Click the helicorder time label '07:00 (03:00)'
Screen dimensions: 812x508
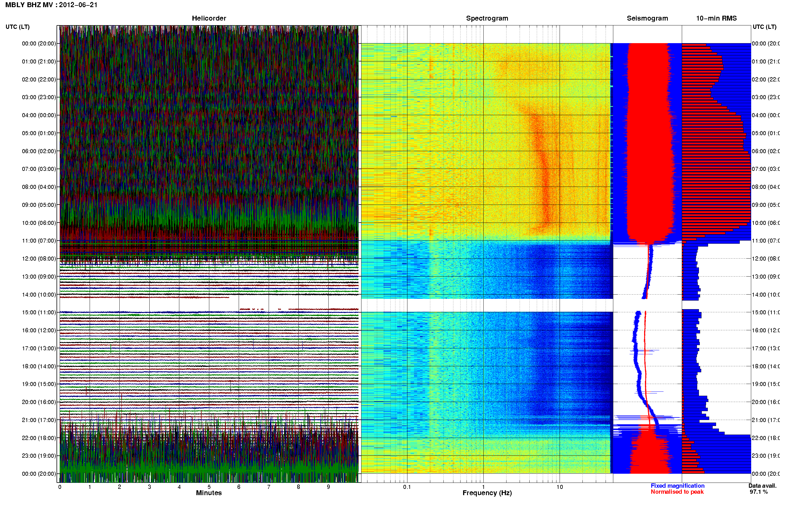39,169
